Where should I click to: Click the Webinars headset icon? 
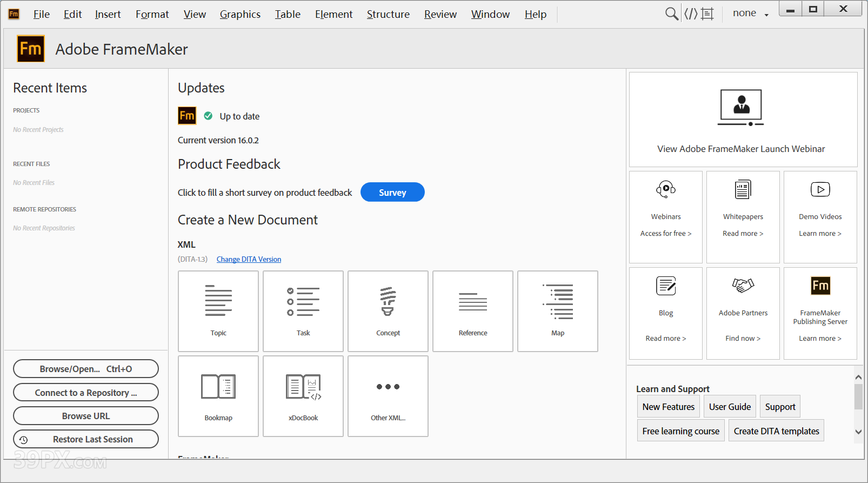[x=666, y=189]
